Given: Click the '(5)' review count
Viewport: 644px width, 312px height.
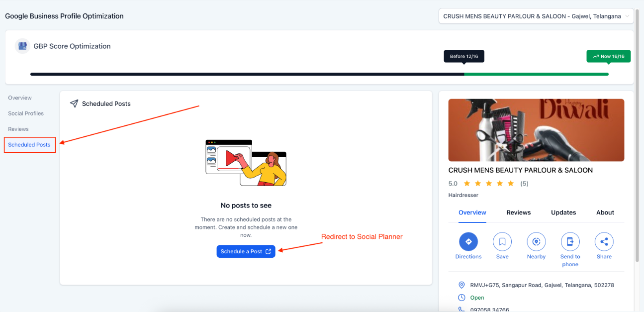Looking at the screenshot, I should click(x=524, y=184).
